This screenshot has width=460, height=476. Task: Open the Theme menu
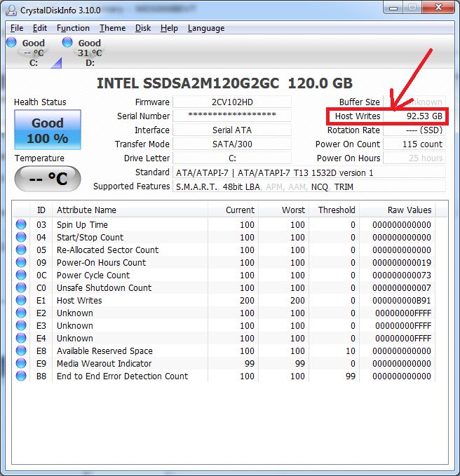[x=112, y=28]
